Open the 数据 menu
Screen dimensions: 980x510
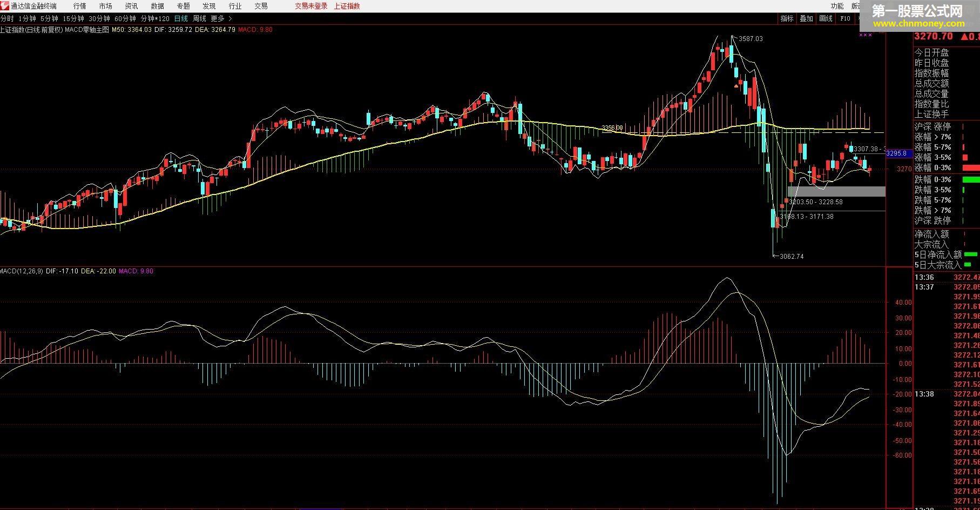157,6
